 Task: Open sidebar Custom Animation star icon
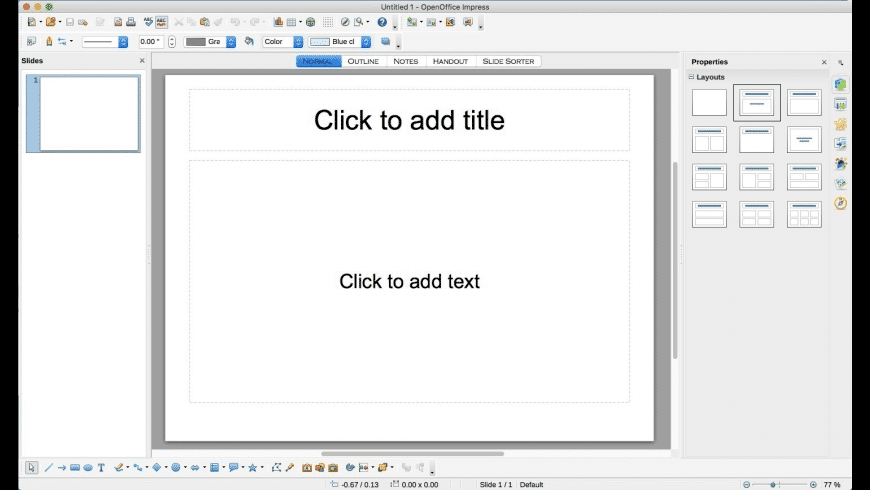click(841, 124)
